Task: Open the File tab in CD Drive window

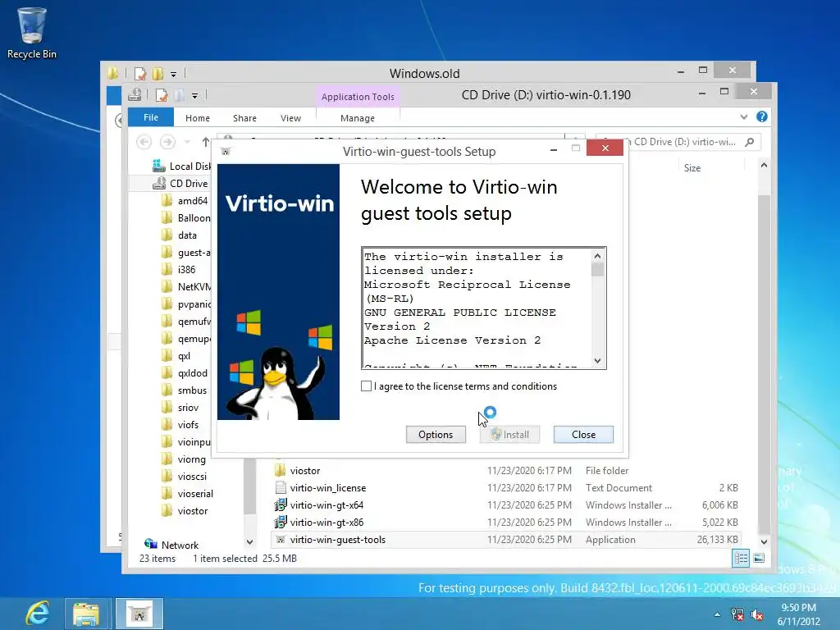Action: pos(151,117)
